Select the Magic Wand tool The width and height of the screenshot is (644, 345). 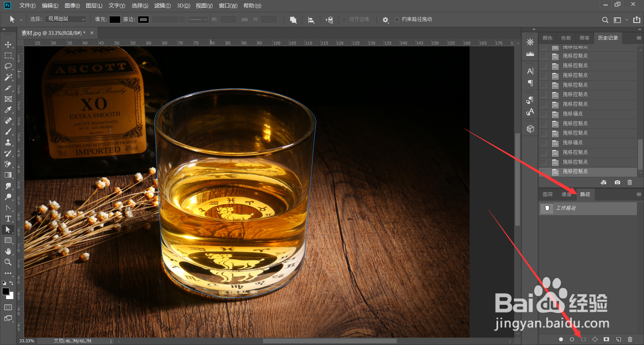click(x=8, y=77)
